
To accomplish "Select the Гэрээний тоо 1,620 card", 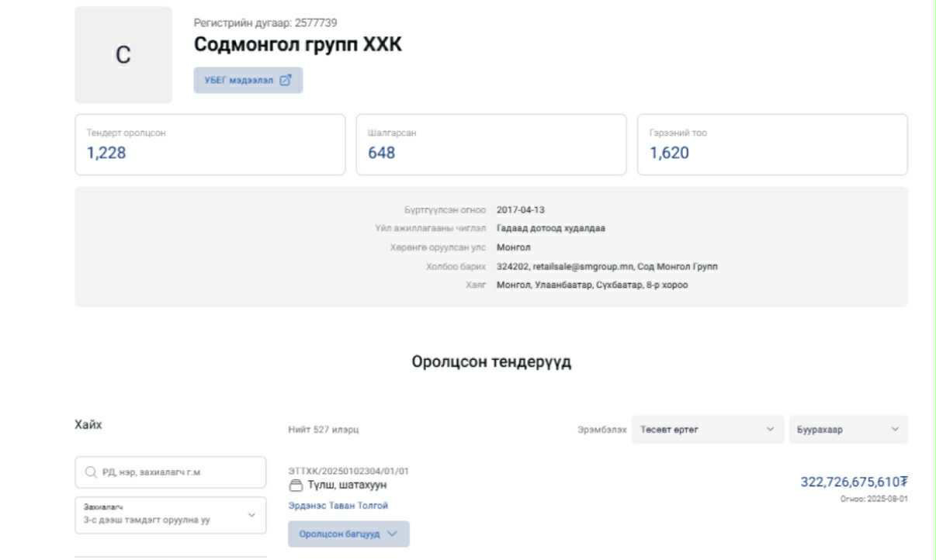I will click(771, 145).
